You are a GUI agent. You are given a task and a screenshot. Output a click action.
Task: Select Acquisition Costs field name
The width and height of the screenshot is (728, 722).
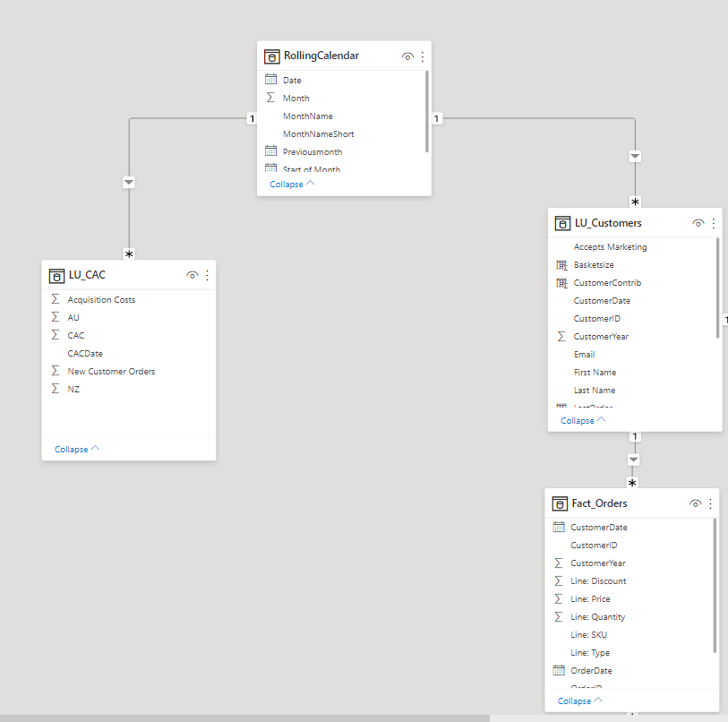101,300
